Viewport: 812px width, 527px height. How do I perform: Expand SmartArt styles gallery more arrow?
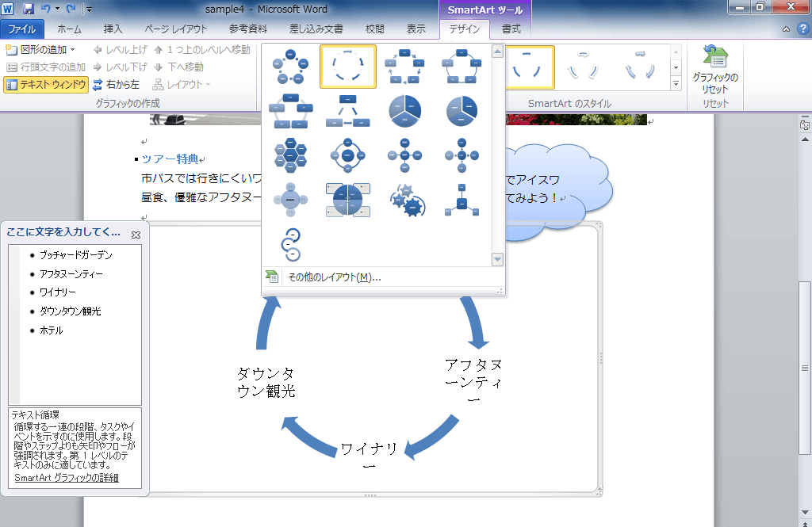click(x=676, y=83)
